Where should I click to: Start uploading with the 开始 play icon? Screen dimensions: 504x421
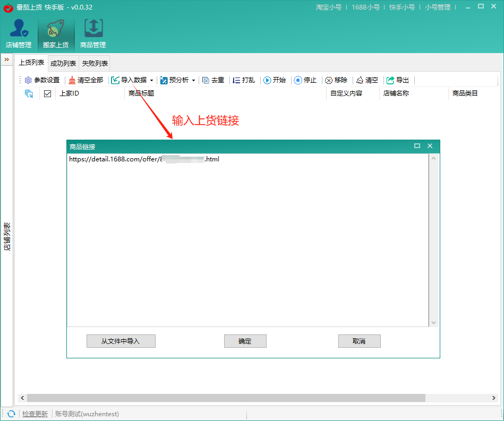(268, 80)
